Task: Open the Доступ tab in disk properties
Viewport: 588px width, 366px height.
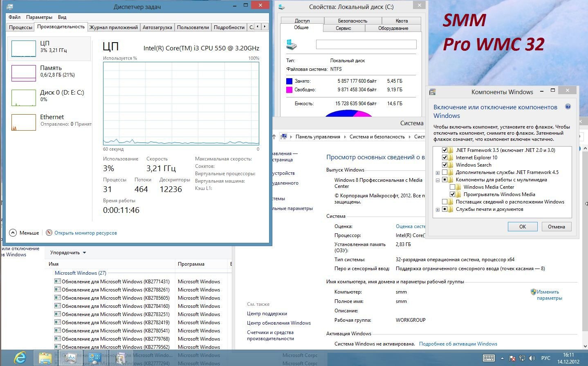Action: [x=302, y=20]
